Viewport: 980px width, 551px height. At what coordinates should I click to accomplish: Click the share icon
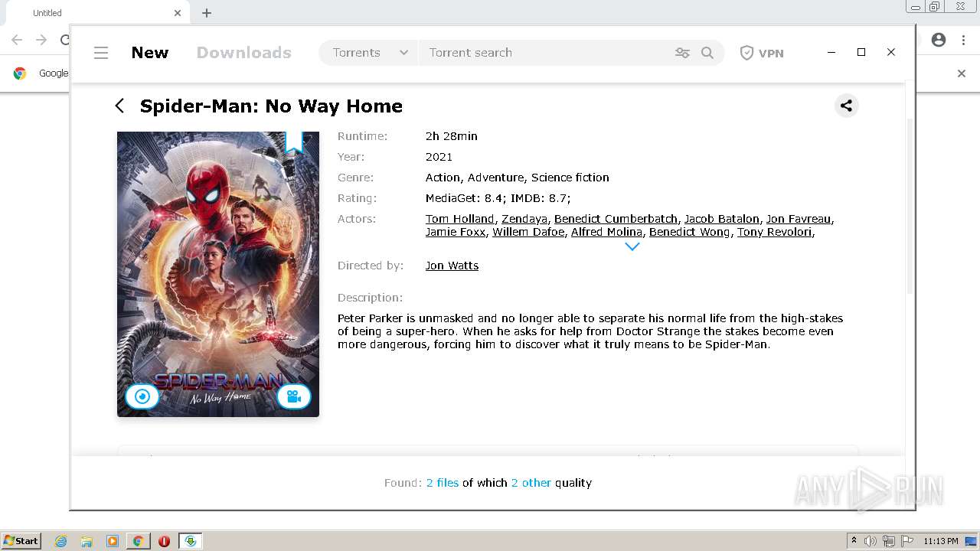(x=846, y=106)
